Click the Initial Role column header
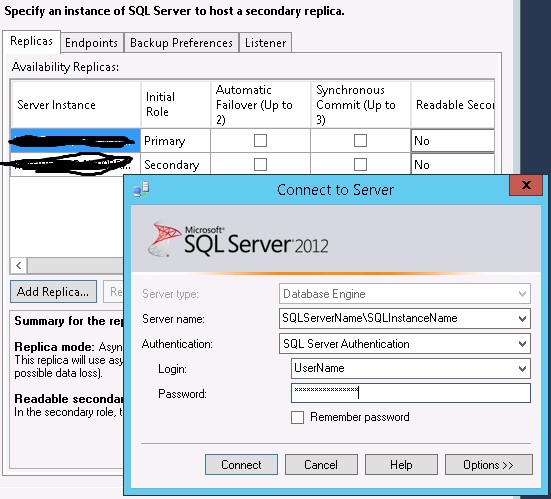The image size is (551, 499). (176, 105)
